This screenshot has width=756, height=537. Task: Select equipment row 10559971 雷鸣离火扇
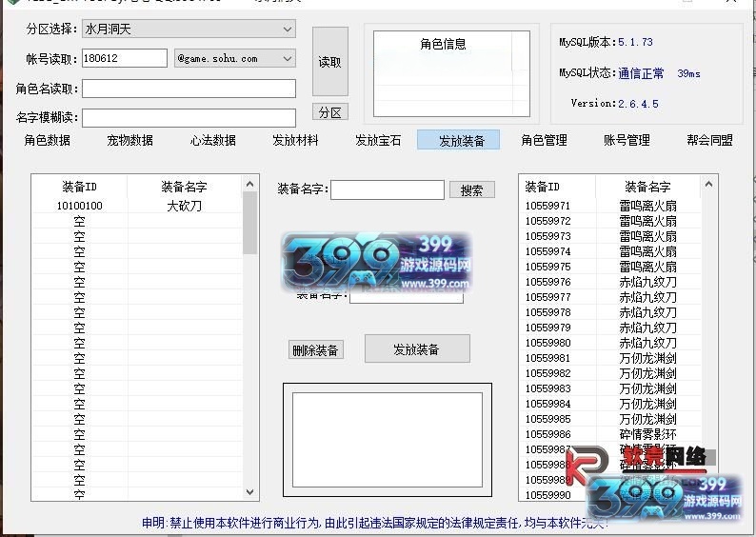coord(610,206)
